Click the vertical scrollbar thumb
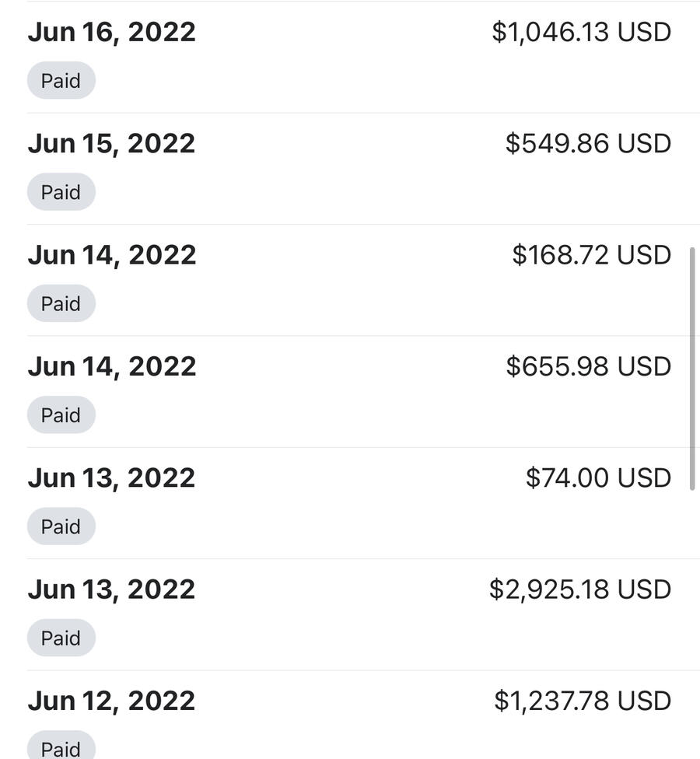Image resolution: width=700 pixels, height=759 pixels. coord(691,369)
